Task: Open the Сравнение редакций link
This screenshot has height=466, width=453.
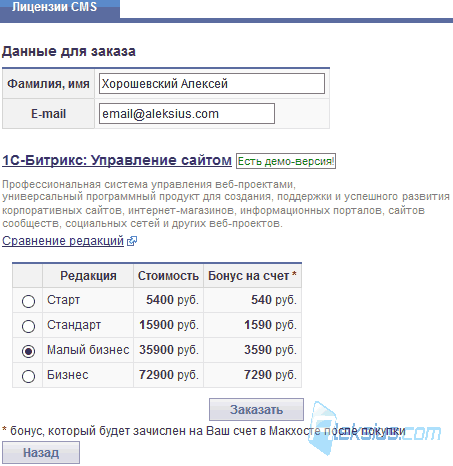Action: (x=63, y=241)
